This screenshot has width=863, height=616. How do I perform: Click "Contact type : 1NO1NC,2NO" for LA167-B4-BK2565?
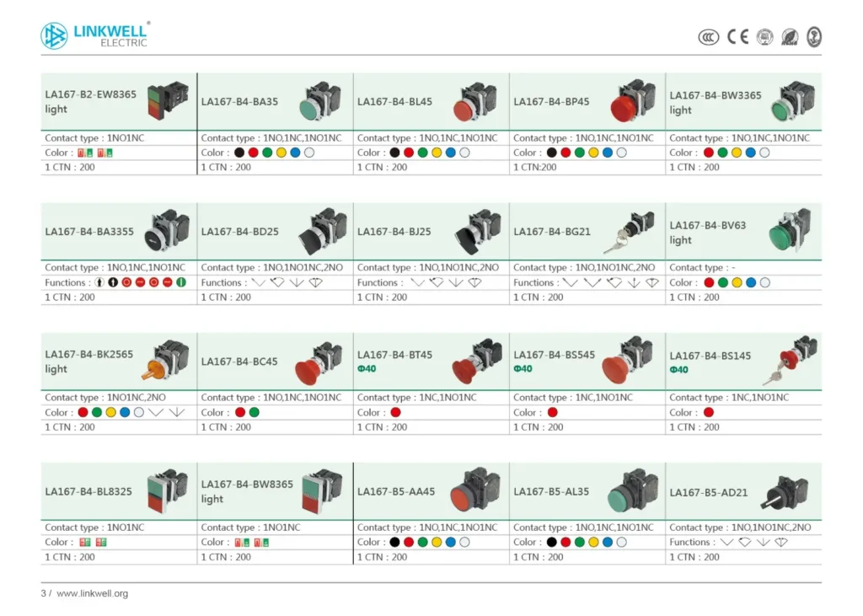click(105, 398)
